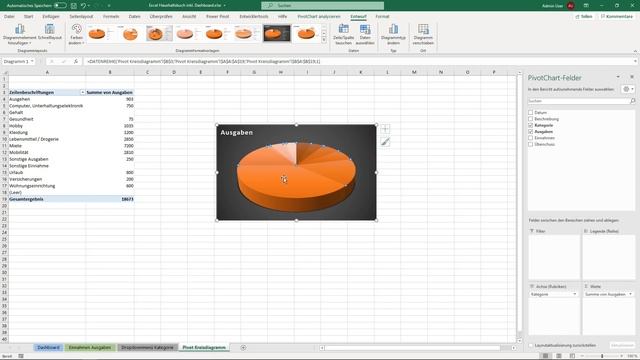Viewport: 640px width, 360px height.
Task: Open the Kategorie field dropdown in Achse area
Action: (575, 294)
